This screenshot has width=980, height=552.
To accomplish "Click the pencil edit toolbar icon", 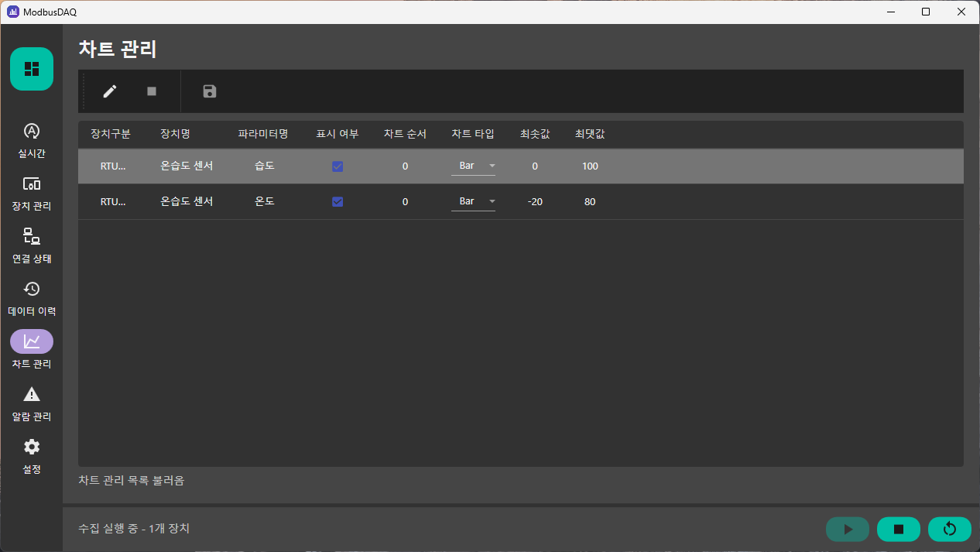I will pyautogui.click(x=110, y=91).
